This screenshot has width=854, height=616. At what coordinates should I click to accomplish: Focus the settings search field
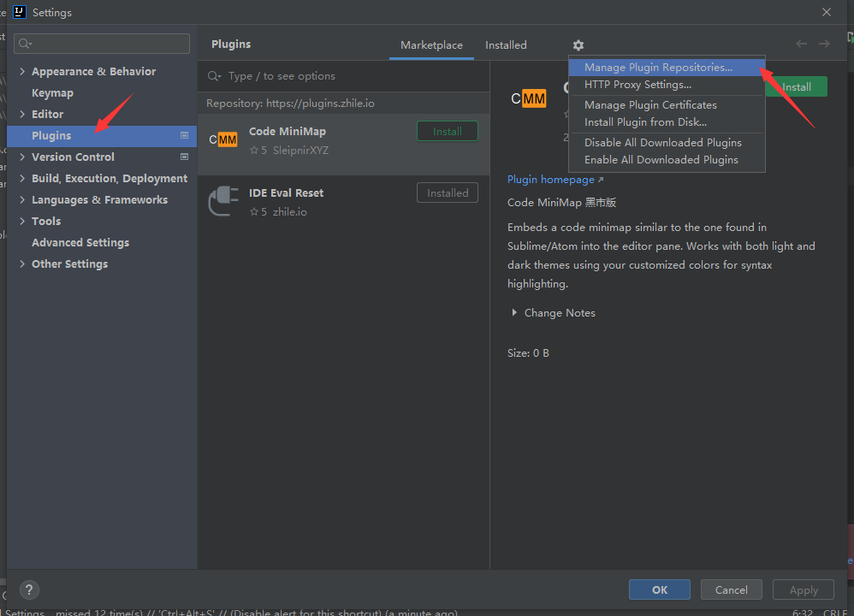(102, 44)
